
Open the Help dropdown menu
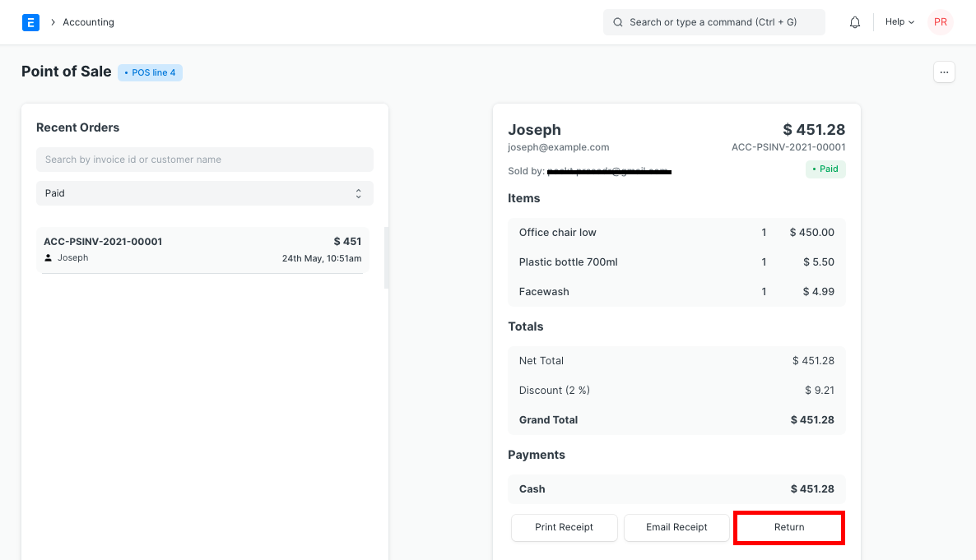899,21
